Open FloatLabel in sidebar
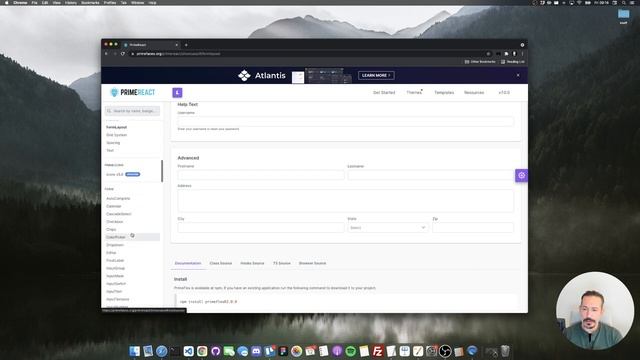 pos(115,260)
